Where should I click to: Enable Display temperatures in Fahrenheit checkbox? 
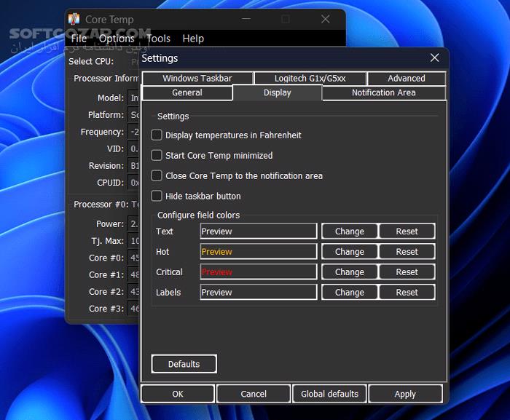(157, 135)
